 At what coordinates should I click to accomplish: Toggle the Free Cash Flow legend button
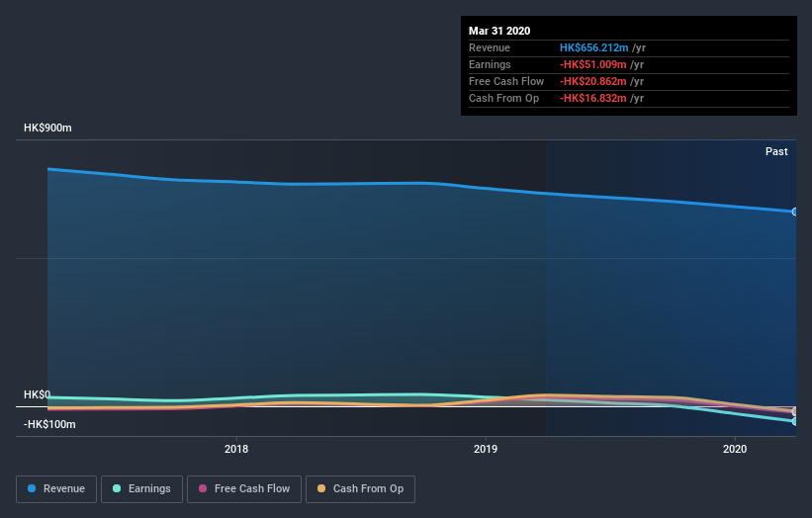244,489
